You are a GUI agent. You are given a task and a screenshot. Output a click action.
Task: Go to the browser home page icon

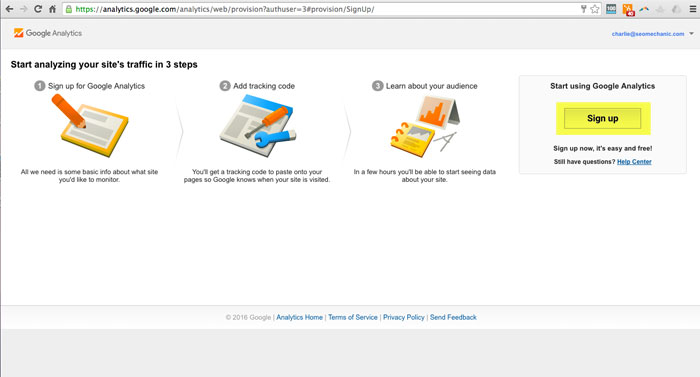pyautogui.click(x=52, y=9)
